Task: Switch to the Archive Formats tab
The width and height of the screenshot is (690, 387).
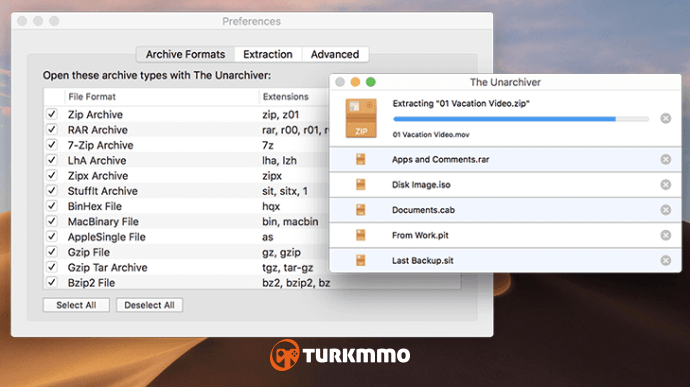Action: pos(185,54)
